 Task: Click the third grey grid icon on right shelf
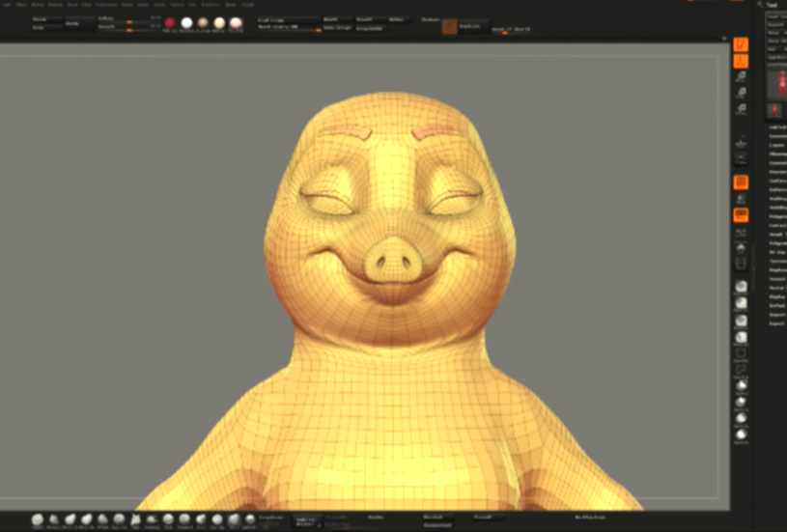(x=741, y=109)
